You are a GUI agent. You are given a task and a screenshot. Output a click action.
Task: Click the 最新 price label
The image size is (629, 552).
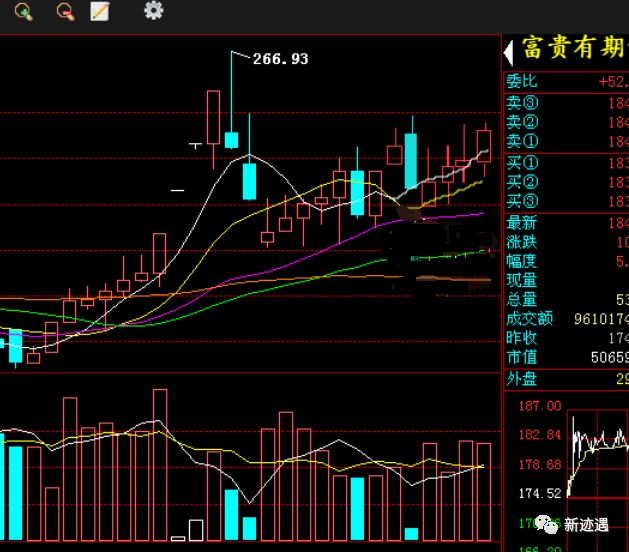[x=521, y=222]
